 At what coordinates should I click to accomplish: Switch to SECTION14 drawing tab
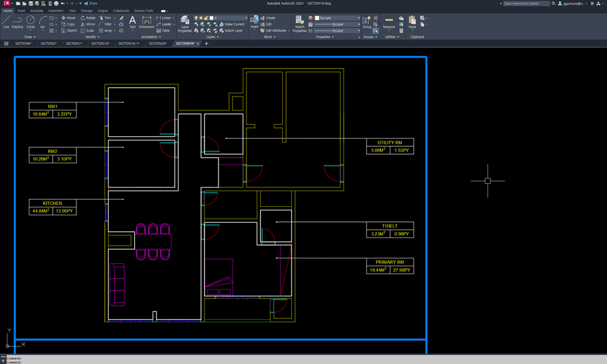(100, 44)
